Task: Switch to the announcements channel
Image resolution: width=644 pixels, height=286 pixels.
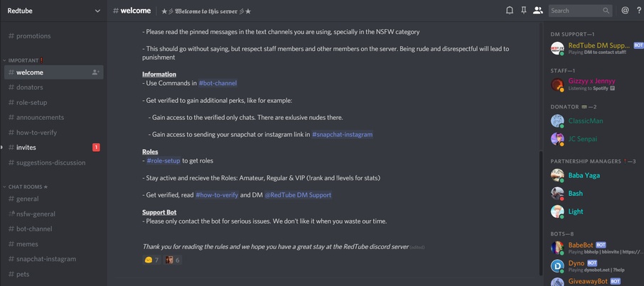Action: point(40,117)
